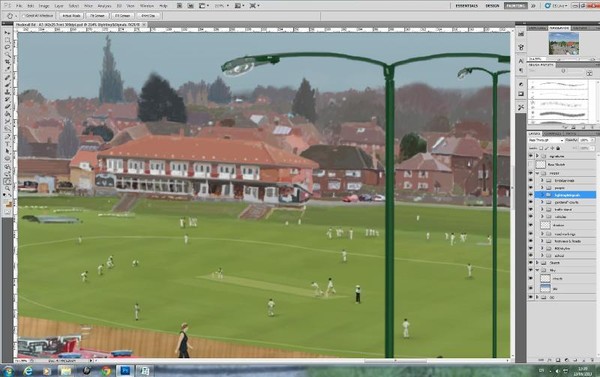Create a new layer from Layers footer

point(583,360)
